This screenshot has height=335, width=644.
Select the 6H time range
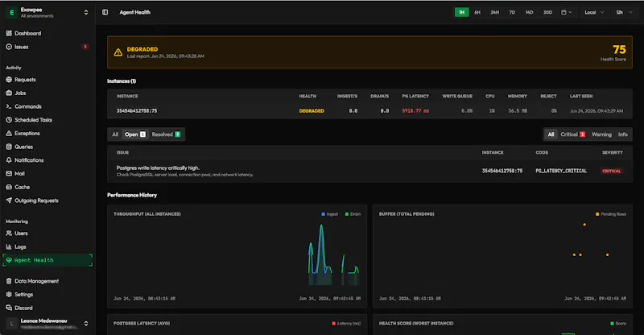(477, 12)
